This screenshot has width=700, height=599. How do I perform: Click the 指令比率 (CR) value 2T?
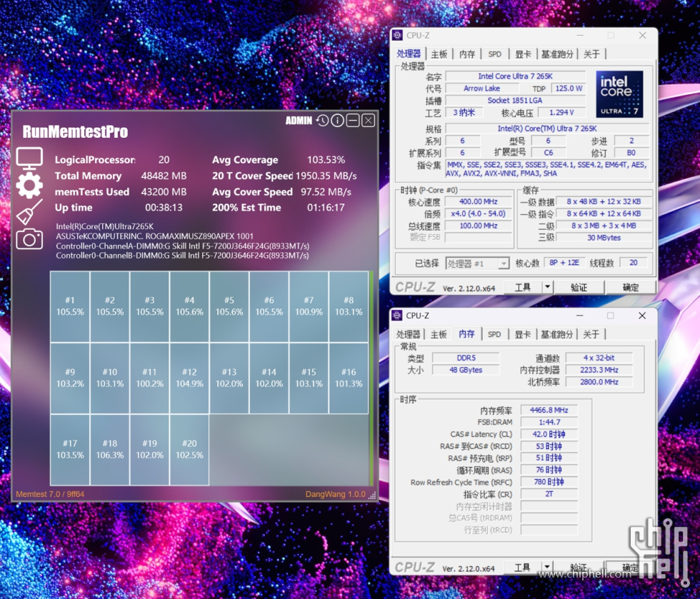click(x=549, y=494)
